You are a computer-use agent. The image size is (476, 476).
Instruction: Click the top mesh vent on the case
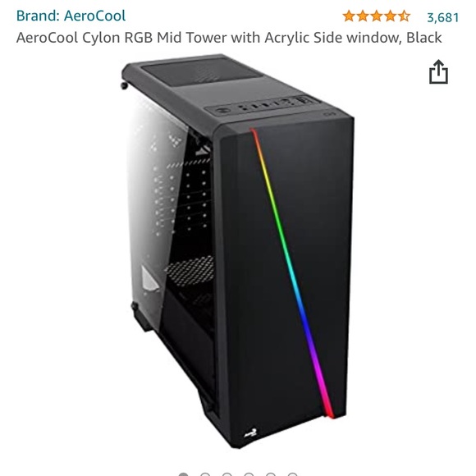click(199, 72)
